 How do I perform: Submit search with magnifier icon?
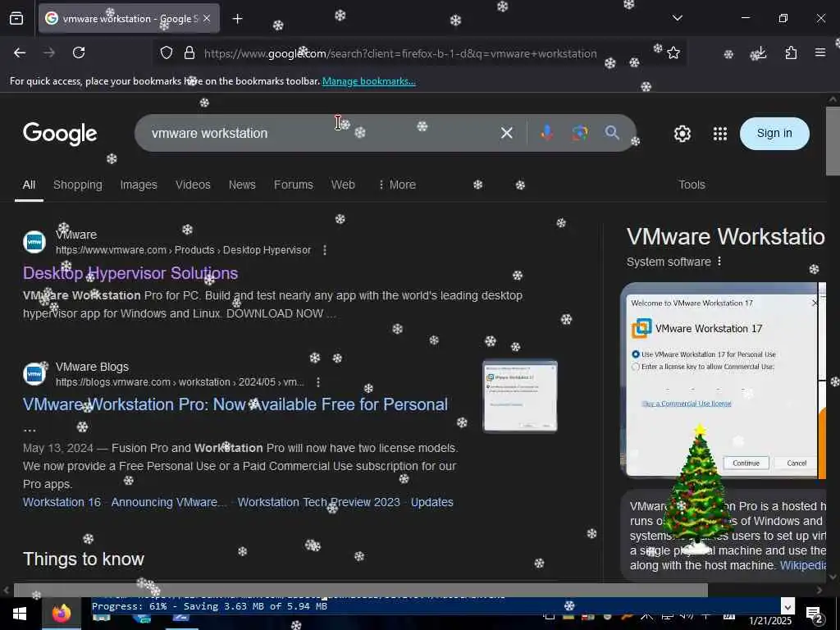pyautogui.click(x=612, y=133)
